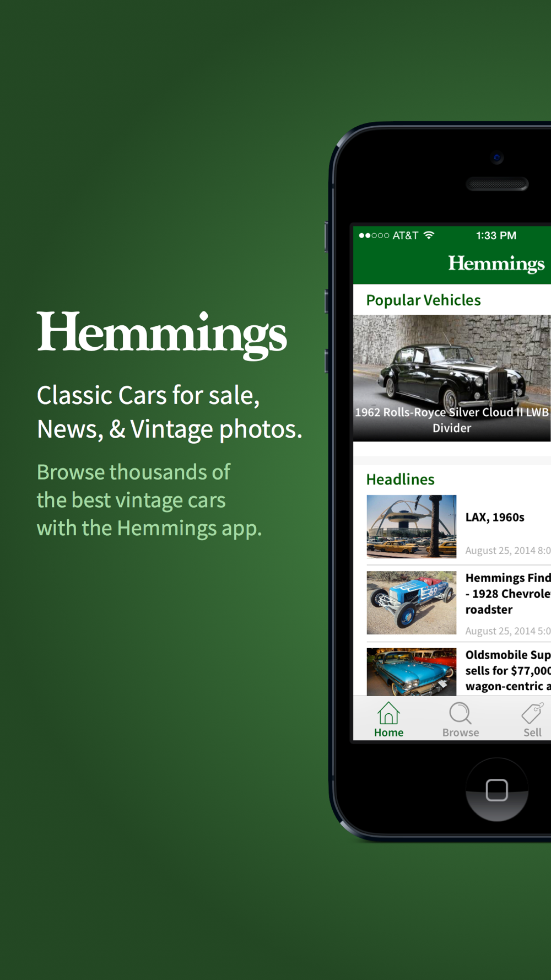Tap the Sell price tag icon

click(x=532, y=713)
